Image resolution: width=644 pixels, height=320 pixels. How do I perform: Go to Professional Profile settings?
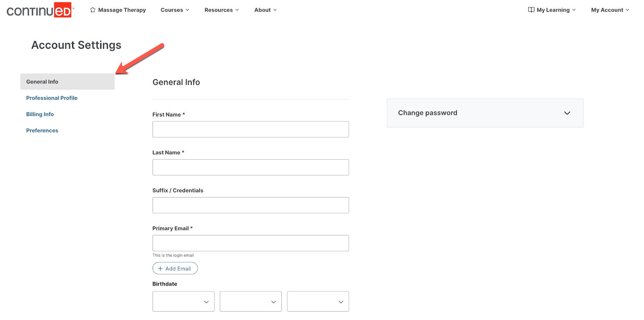pos(52,98)
